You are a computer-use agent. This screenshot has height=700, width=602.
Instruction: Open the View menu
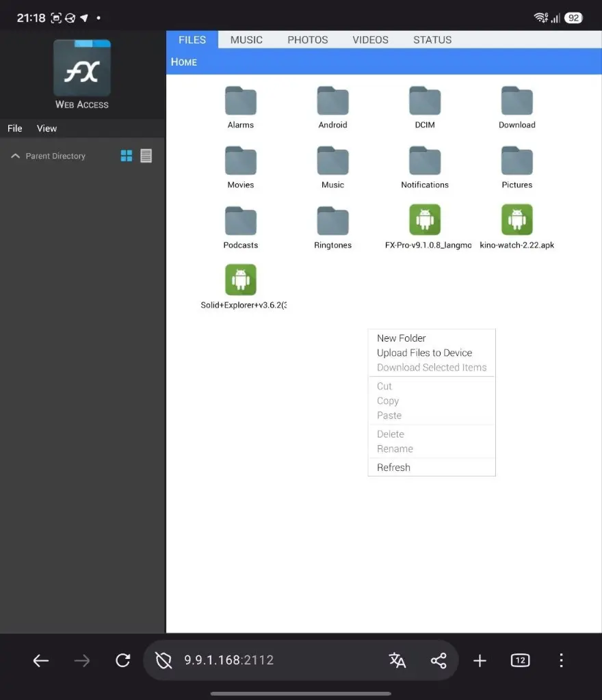coord(47,129)
